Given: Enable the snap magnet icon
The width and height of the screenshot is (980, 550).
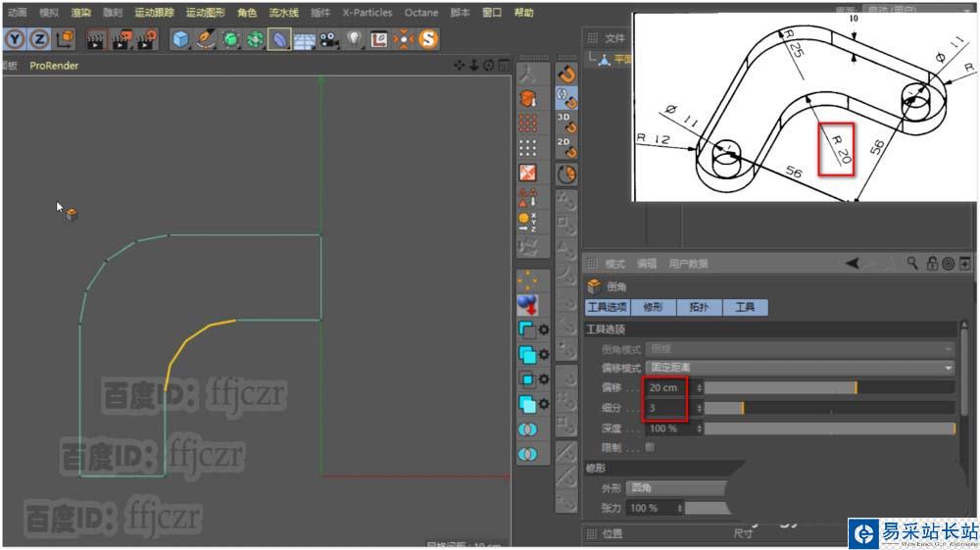Looking at the screenshot, I should coord(566,75).
